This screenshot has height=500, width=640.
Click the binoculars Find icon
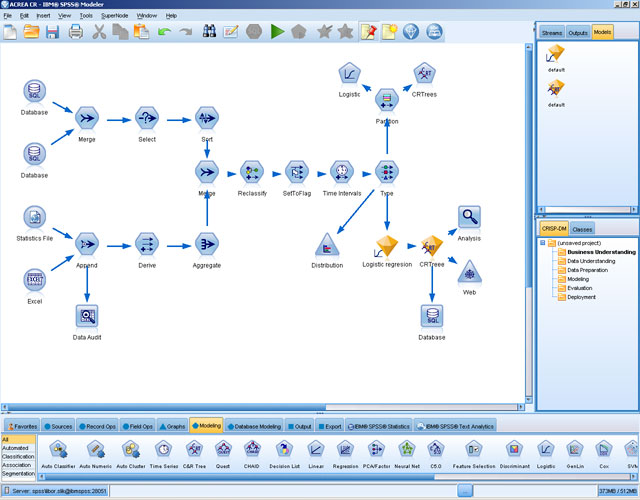point(209,31)
